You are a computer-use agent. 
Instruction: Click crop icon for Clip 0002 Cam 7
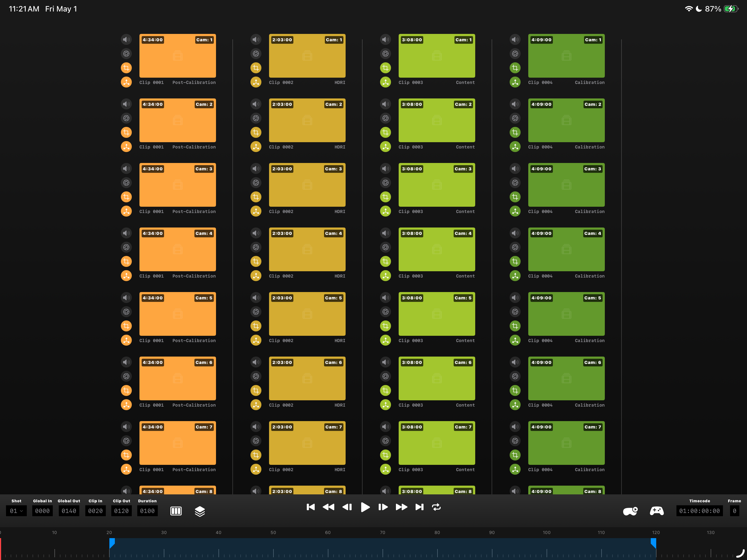click(256, 455)
